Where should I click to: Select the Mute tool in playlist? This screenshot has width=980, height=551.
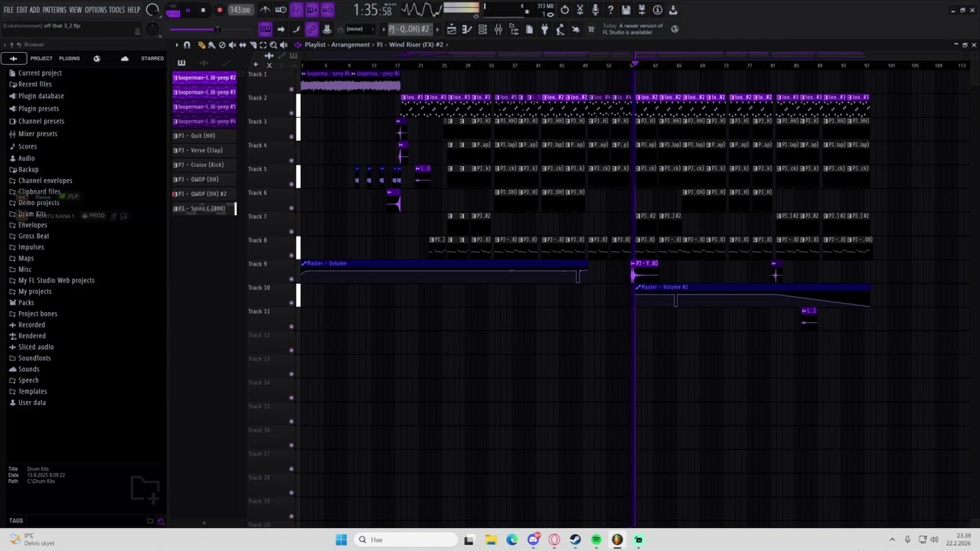(232, 44)
